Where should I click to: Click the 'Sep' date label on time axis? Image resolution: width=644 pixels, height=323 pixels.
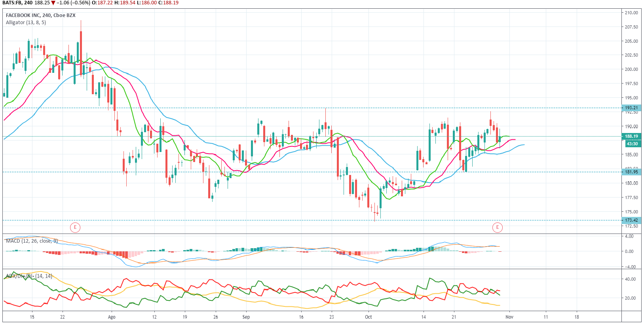coord(246,317)
